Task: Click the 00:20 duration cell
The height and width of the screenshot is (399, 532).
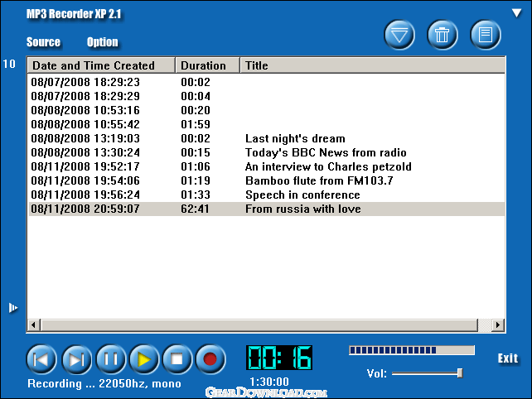Action: pyautogui.click(x=196, y=111)
